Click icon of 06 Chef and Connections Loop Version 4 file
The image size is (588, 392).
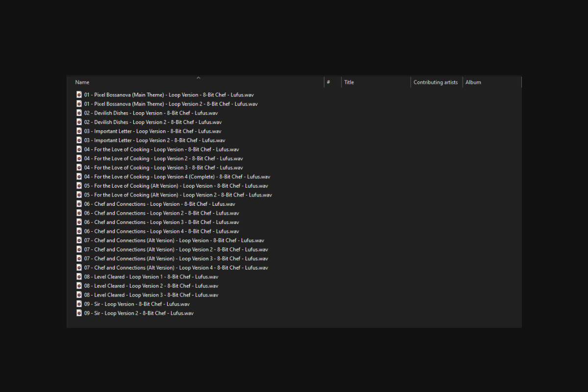coord(79,231)
